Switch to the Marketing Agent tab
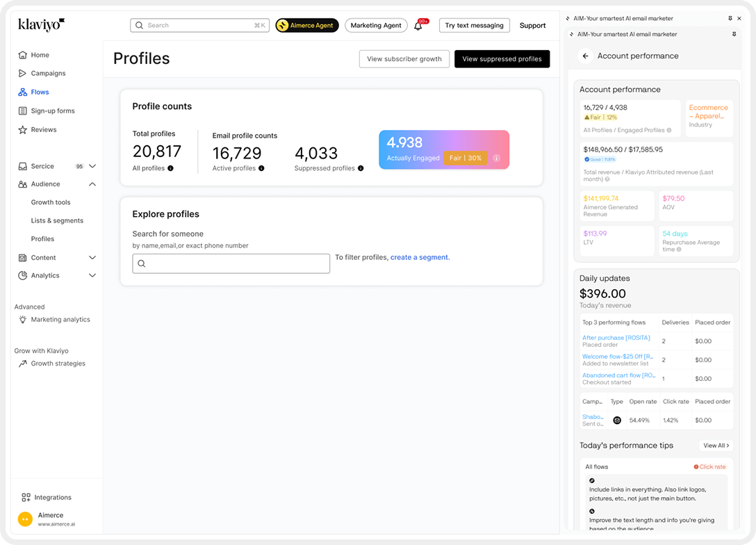 tap(376, 25)
